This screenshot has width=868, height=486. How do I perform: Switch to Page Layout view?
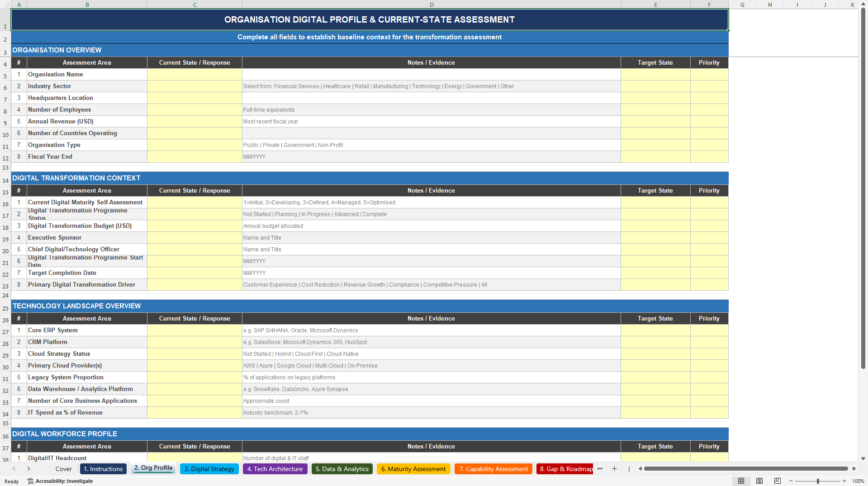759,481
